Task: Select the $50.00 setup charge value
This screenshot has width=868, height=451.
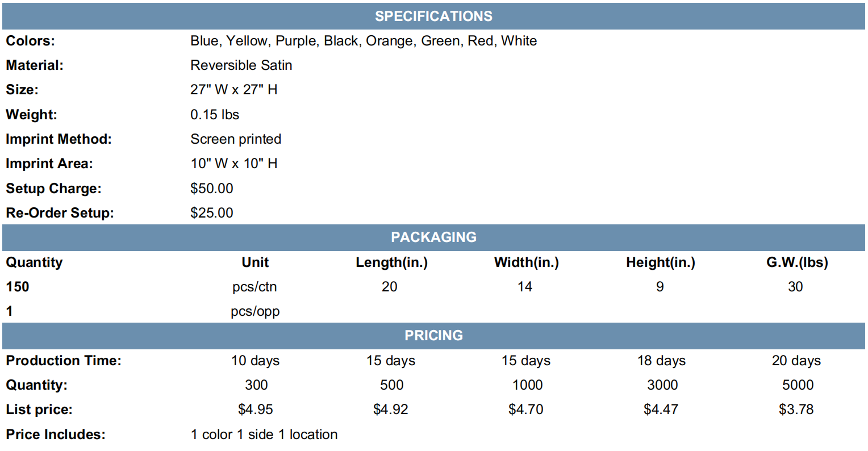Action: coord(212,188)
